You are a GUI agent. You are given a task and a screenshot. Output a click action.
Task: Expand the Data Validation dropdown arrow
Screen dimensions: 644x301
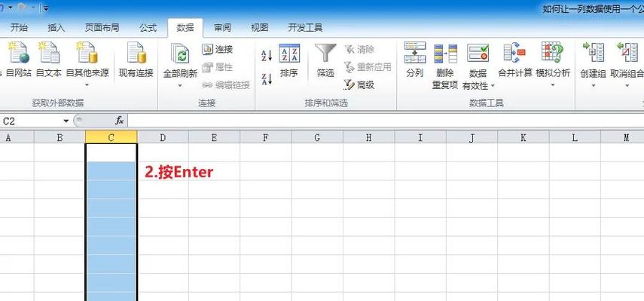pos(493,86)
